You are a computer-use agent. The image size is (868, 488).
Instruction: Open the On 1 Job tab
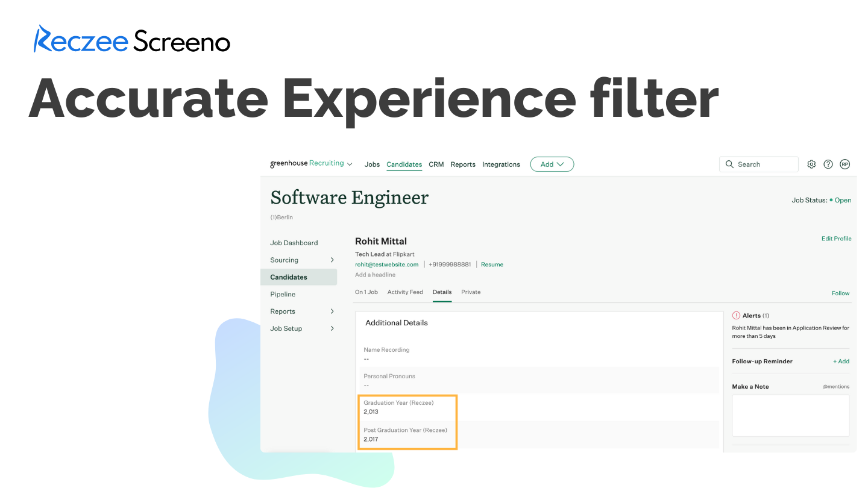[366, 292]
